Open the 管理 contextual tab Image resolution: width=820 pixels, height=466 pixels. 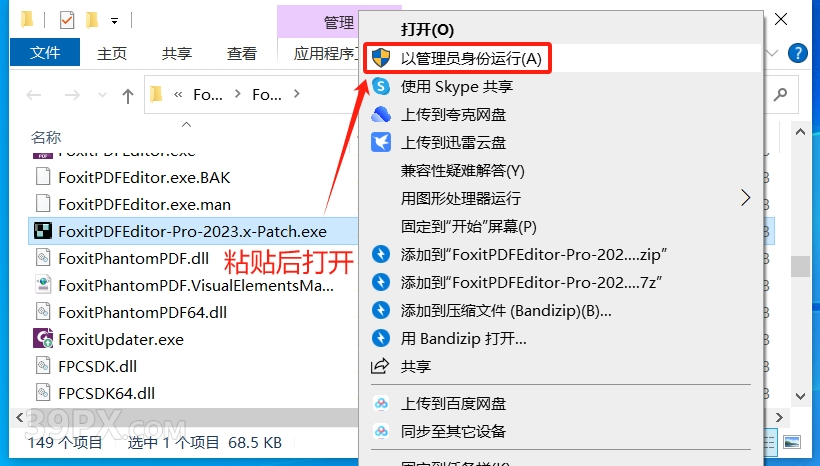pyautogui.click(x=338, y=22)
